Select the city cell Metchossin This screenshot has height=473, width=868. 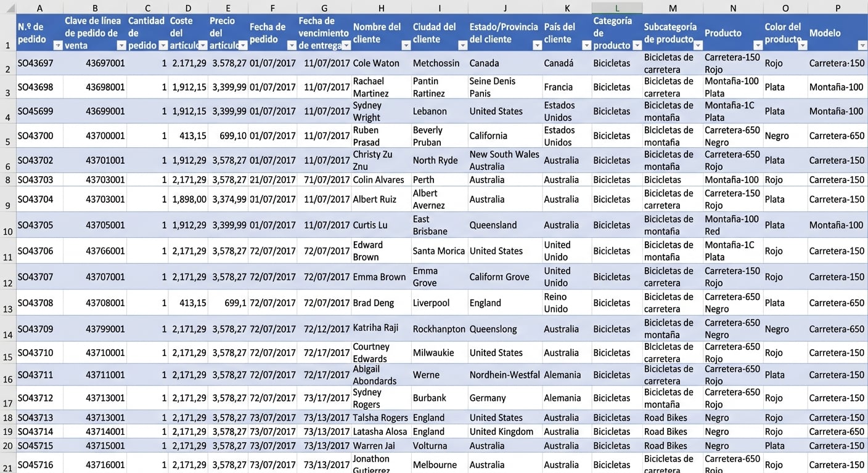click(x=440, y=63)
